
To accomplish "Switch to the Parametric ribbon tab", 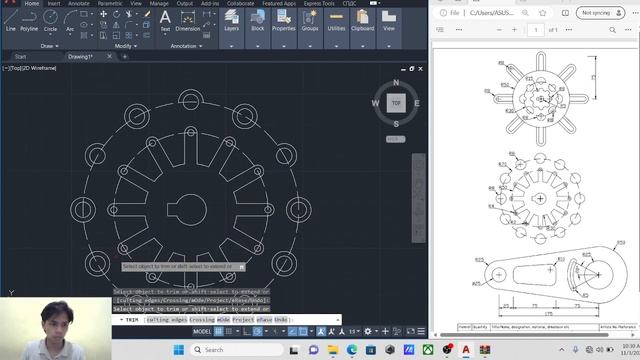I will (x=110, y=3).
